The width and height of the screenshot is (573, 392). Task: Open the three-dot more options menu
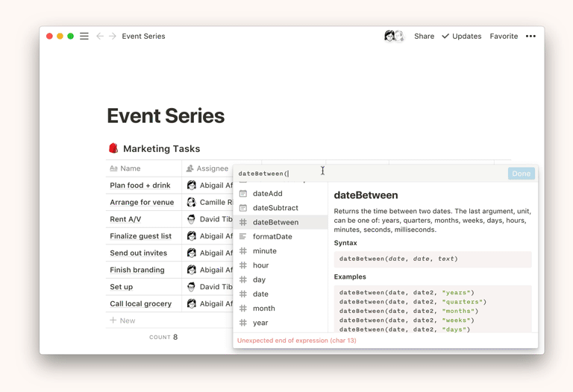pyautogui.click(x=530, y=36)
